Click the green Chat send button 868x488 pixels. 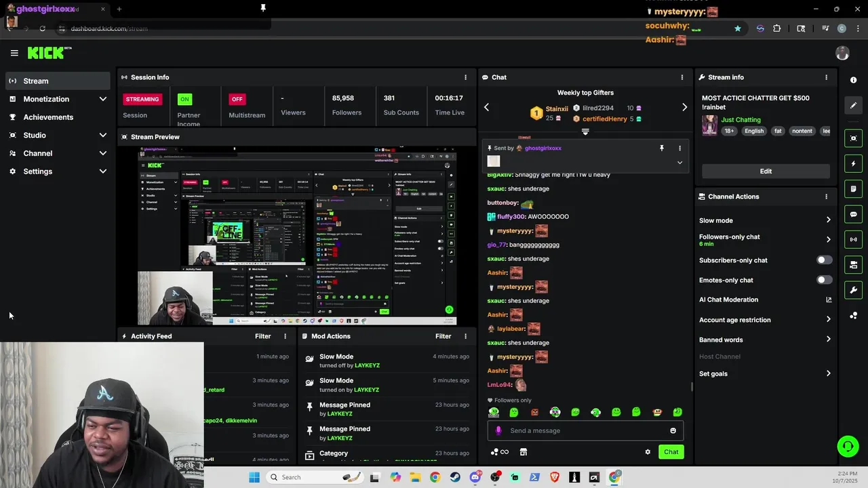click(671, 452)
